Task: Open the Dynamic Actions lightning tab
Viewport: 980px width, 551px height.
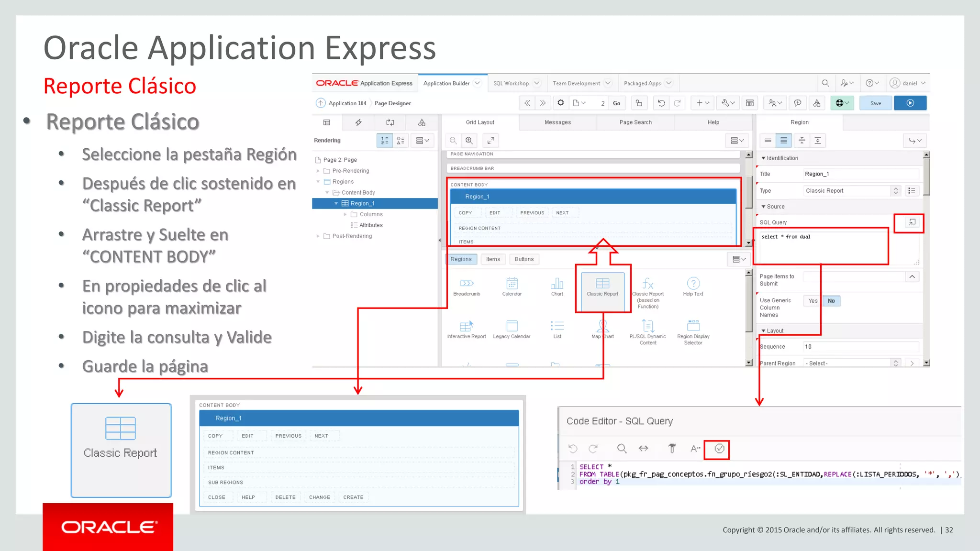Action: 358,122
